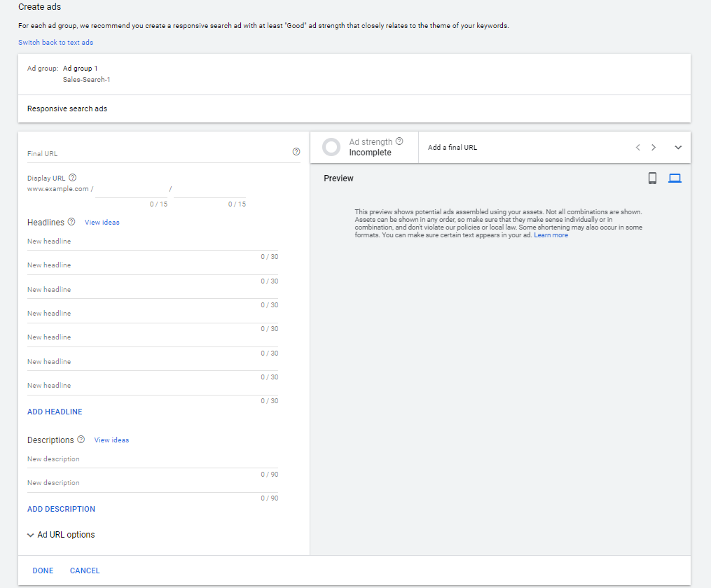Expand the ad strength suggestions panel

coord(678,148)
